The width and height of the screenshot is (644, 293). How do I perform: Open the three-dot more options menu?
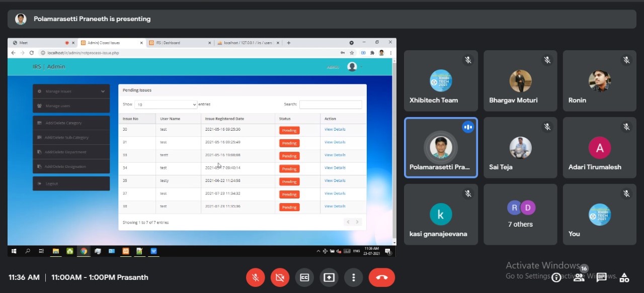click(x=354, y=277)
